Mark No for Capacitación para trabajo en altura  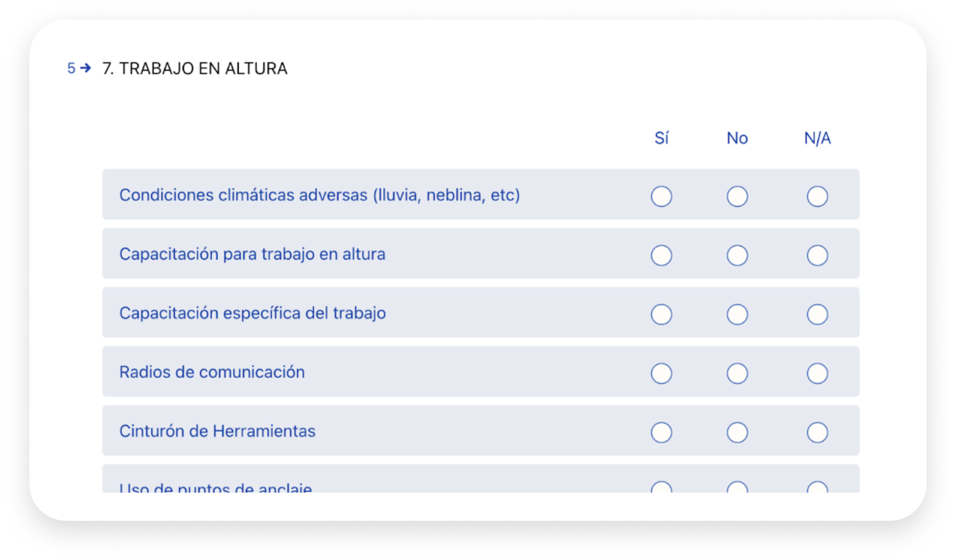(737, 255)
